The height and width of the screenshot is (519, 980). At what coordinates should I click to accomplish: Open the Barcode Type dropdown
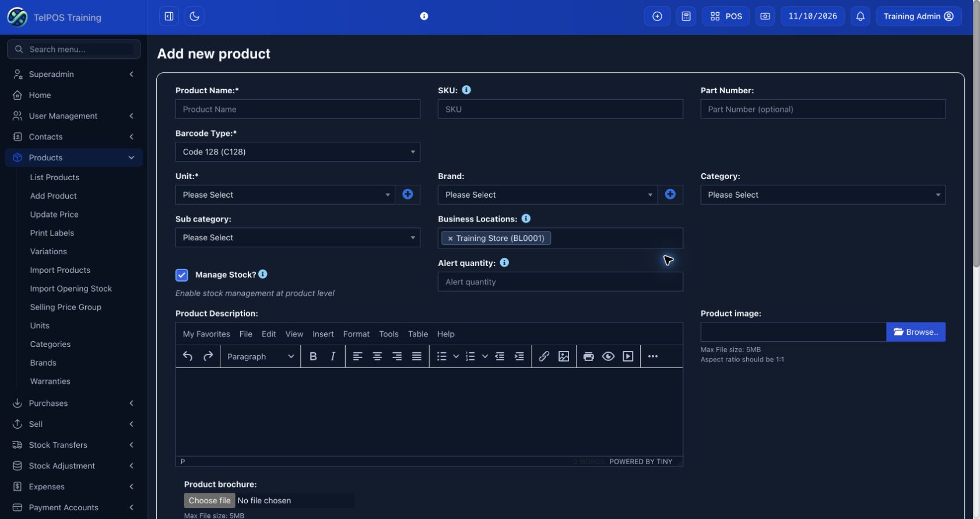(298, 152)
